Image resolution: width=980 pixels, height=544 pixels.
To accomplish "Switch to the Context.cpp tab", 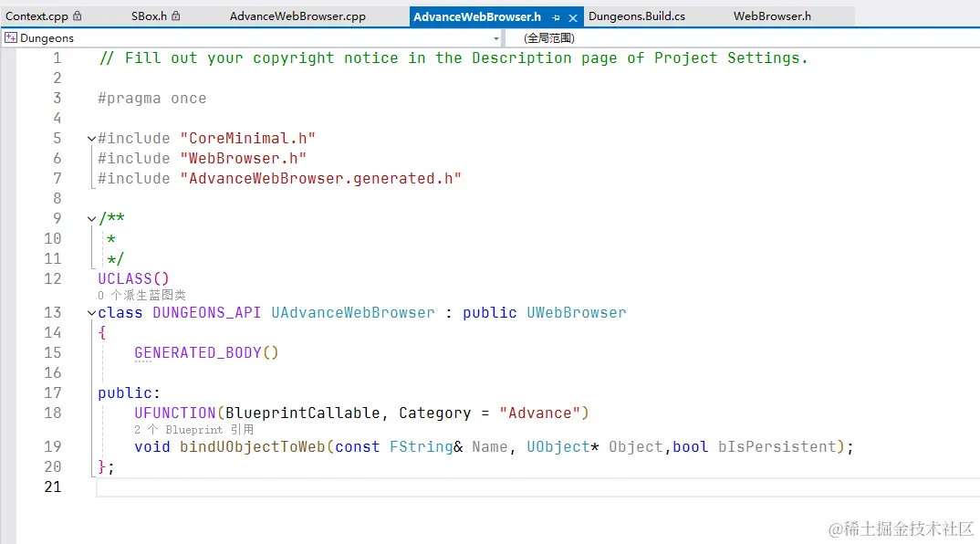I will tap(36, 16).
